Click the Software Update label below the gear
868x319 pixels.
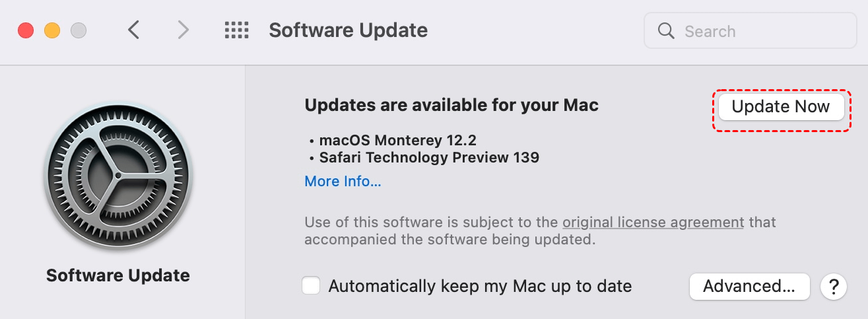pos(118,275)
